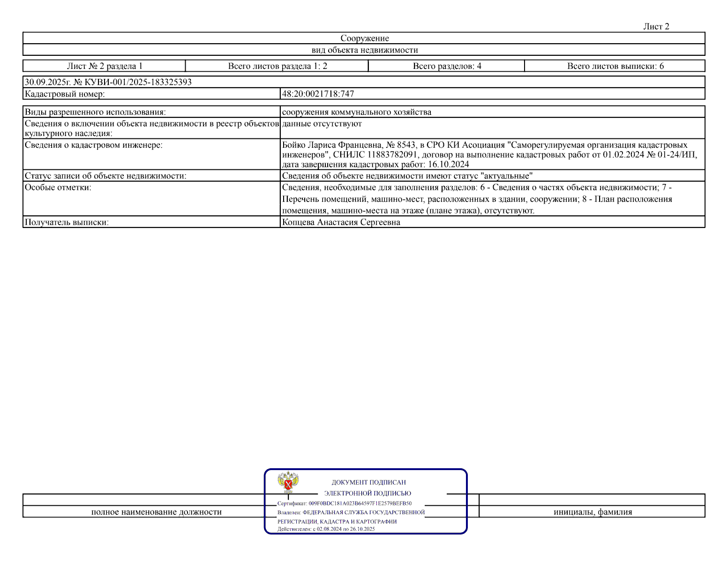Screen dimensions: 728x563
Task: Click 'ДОКУМЕНТ ПОДПИСАН' stamp title
Action: tap(368, 482)
